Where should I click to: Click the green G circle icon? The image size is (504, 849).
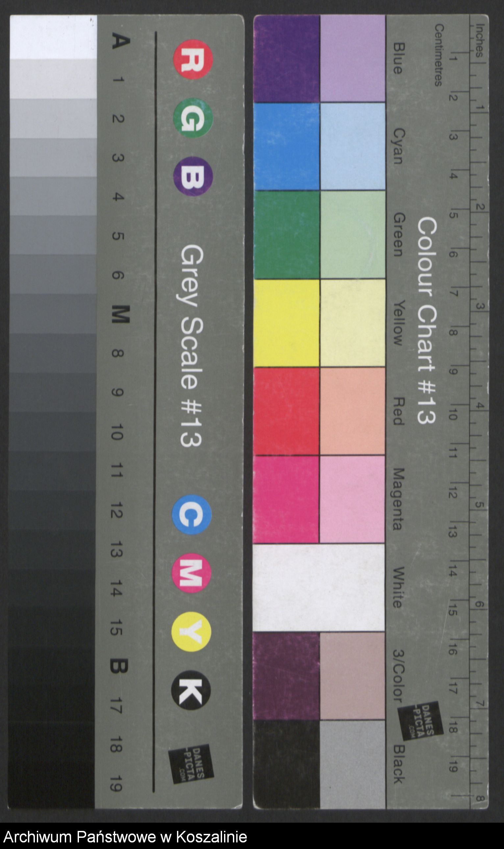[193, 118]
